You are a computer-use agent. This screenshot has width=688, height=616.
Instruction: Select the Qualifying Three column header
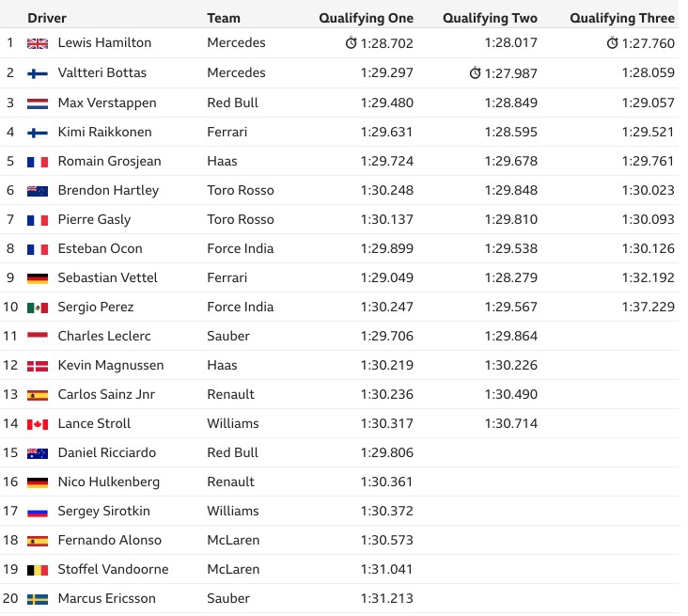pyautogui.click(x=622, y=18)
